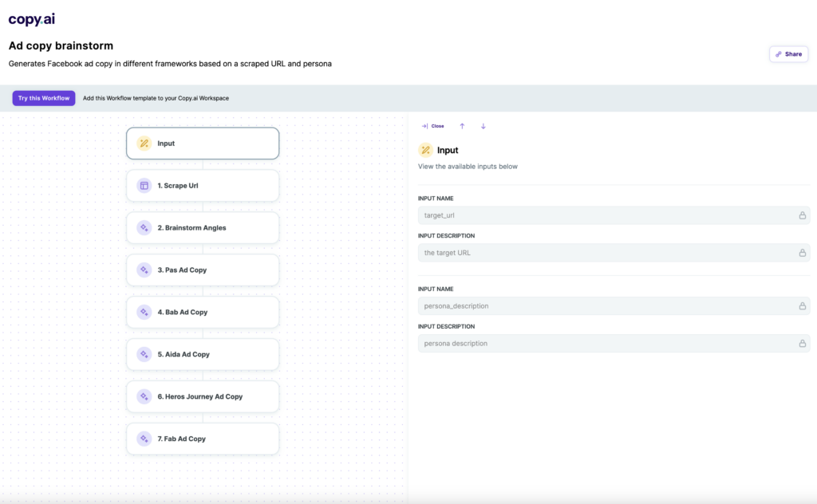The image size is (817, 504).
Task: Click the collapse-panel arrow beside Close
Action: pos(426,126)
